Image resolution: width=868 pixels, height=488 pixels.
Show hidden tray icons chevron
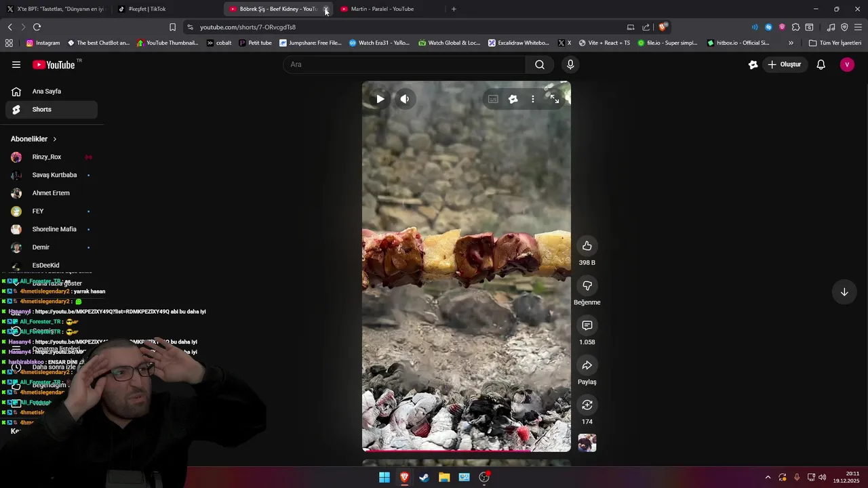click(x=768, y=477)
